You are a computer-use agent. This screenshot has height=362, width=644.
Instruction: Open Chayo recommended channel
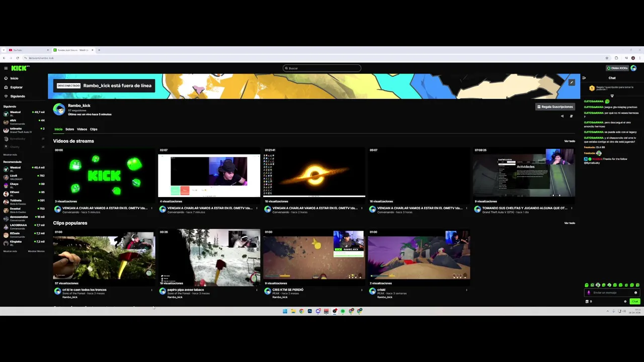tap(24, 185)
